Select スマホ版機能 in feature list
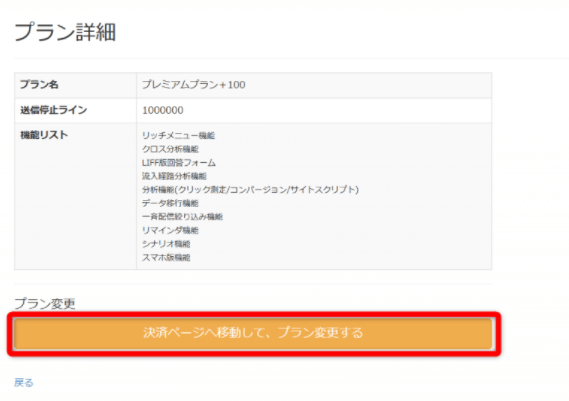This screenshot has width=569, height=401. click(166, 258)
